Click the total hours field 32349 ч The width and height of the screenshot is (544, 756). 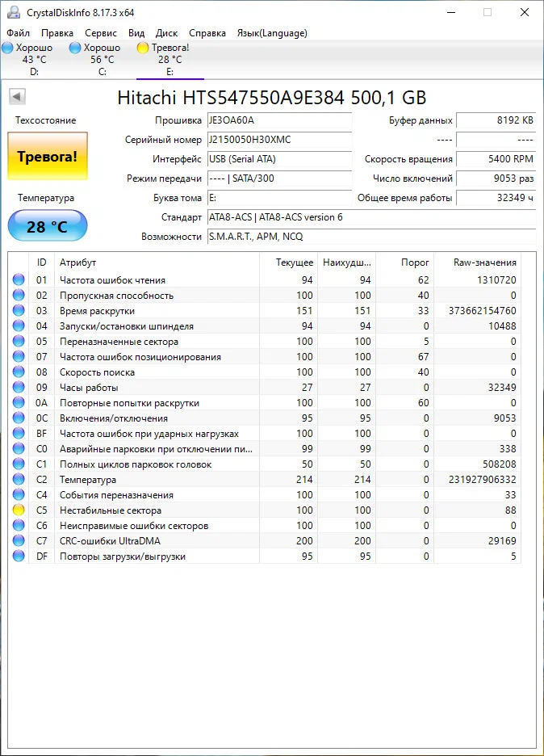[x=496, y=198]
